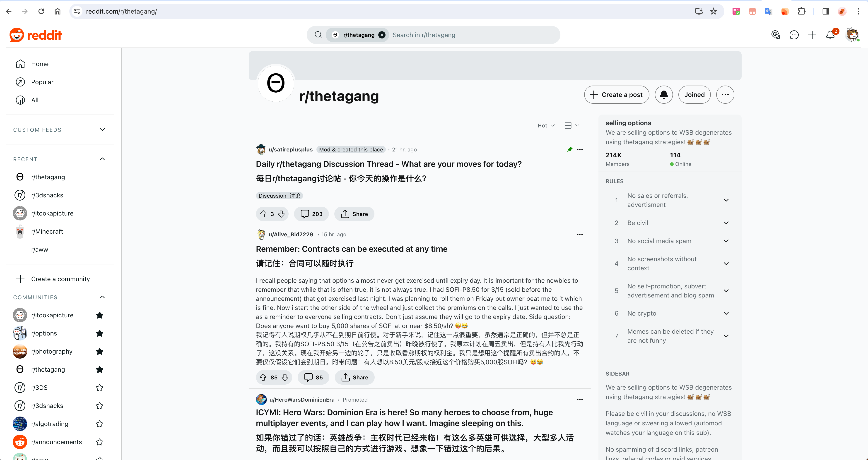Open user avatar profile menu
This screenshot has width=868, height=460.
[x=853, y=35]
